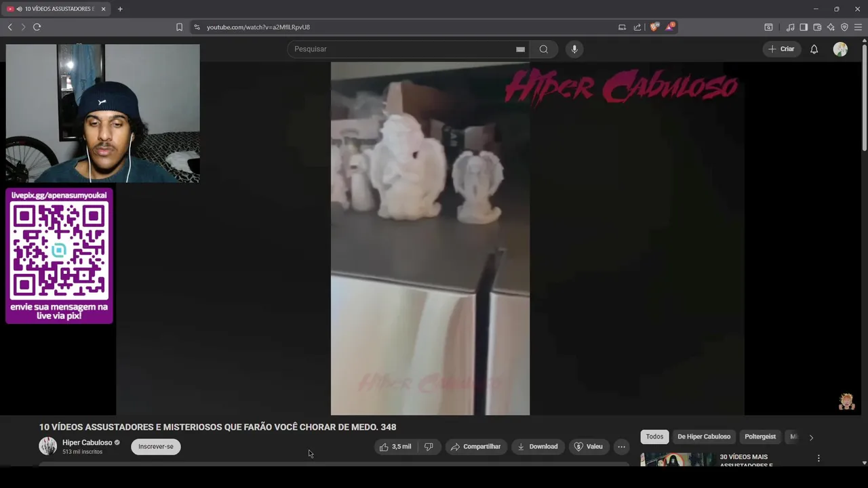This screenshot has height=488, width=868.
Task: Open the browser hamburger main menu
Action: 858,27
